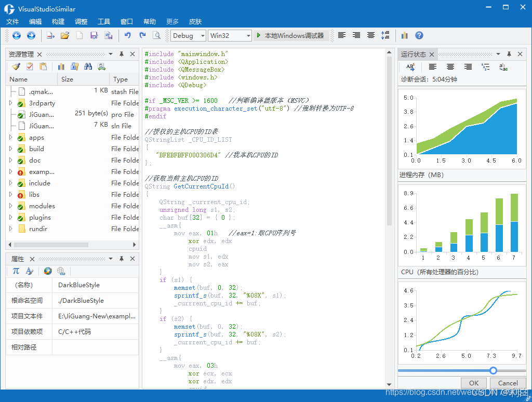The height and width of the screenshot is (402, 532).
Task: Click the checklist clipboard icon in resource panel
Action: 30,66
